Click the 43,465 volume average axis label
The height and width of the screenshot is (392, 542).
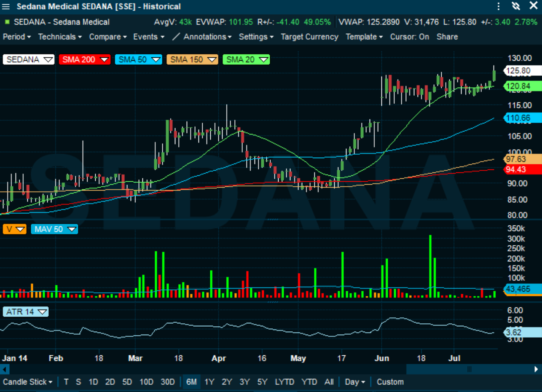523,289
